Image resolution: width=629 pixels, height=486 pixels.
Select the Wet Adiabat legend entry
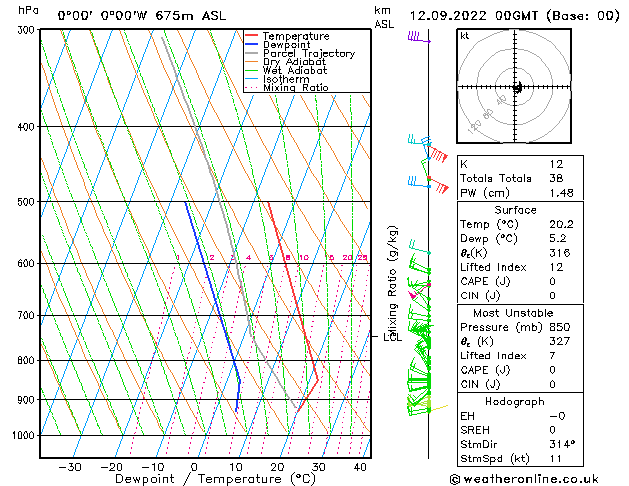click(286, 70)
